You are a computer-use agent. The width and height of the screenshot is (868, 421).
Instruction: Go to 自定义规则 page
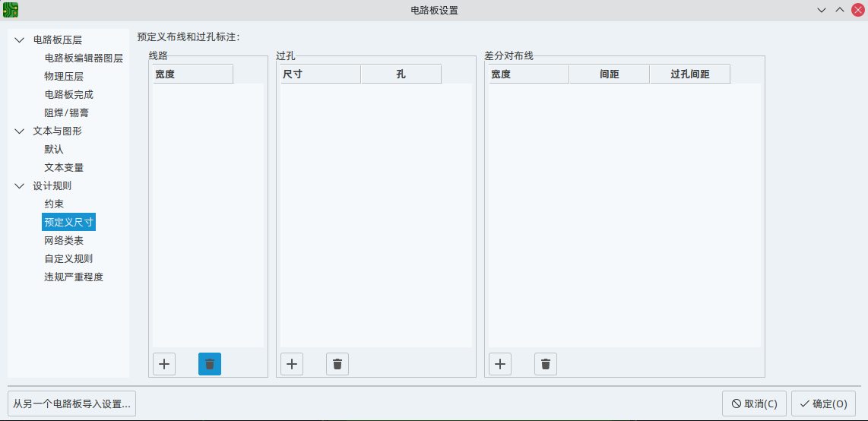click(68, 258)
